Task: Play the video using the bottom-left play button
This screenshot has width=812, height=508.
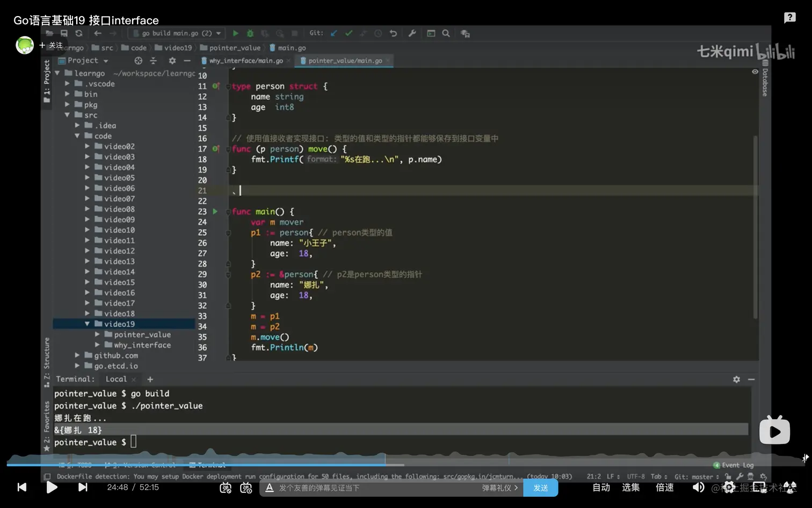Action: point(52,488)
